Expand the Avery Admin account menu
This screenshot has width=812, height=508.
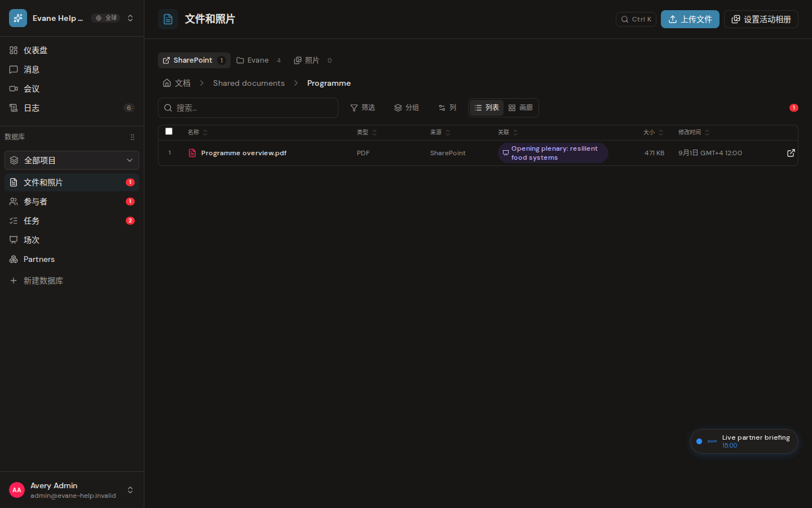(x=130, y=490)
